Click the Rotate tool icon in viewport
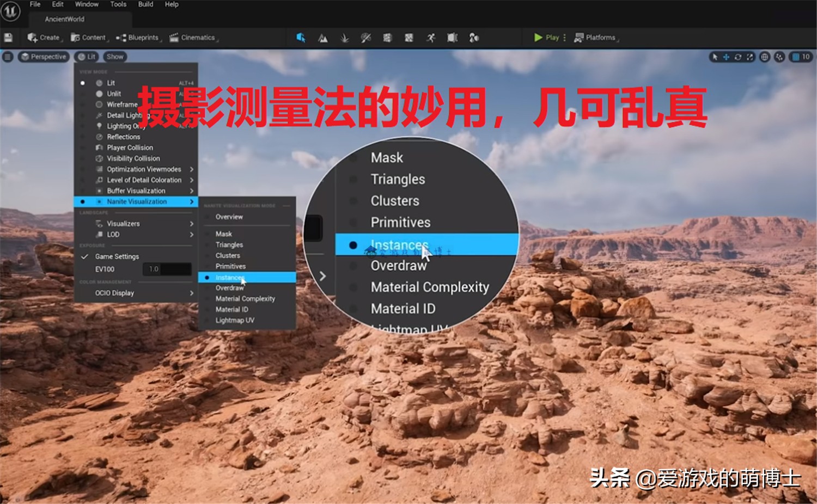817x504 pixels. (737, 57)
